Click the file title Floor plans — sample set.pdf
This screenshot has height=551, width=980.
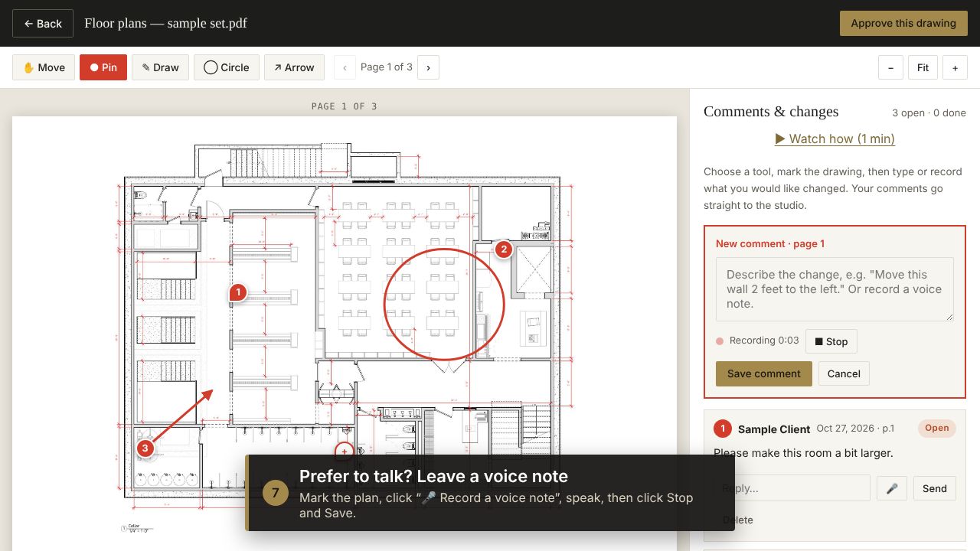165,23
